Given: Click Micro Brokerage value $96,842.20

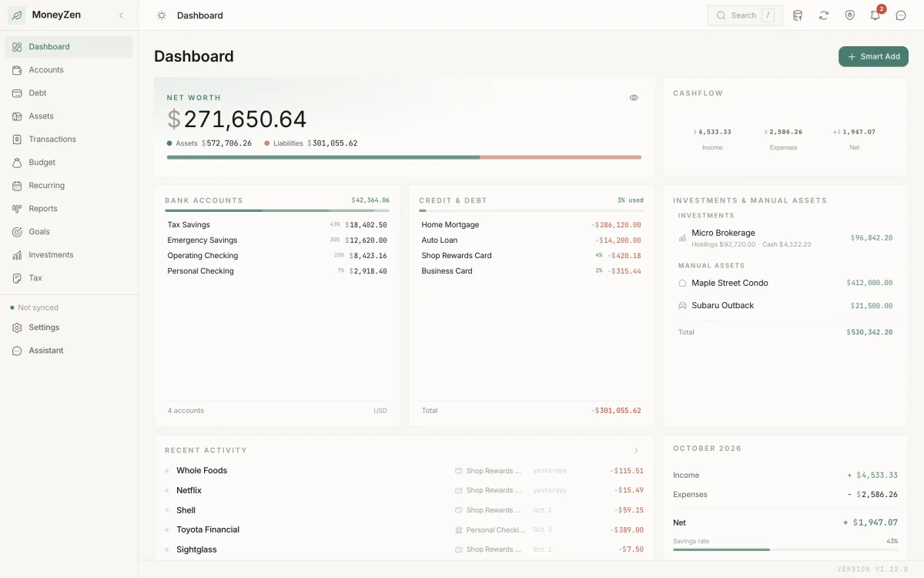Looking at the screenshot, I should coord(872,238).
